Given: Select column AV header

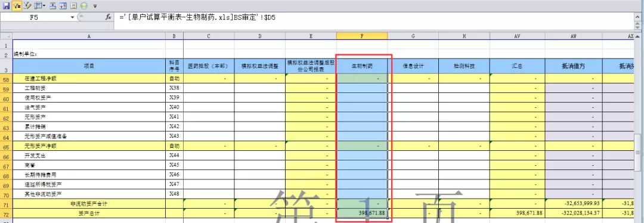Looking at the screenshot, I should (x=518, y=36).
